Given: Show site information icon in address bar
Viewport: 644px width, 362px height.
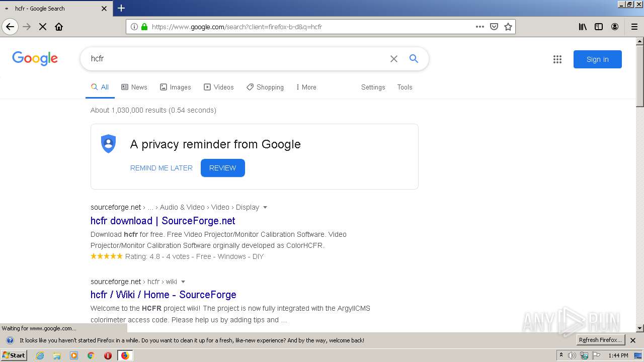Looking at the screenshot, I should (x=134, y=27).
